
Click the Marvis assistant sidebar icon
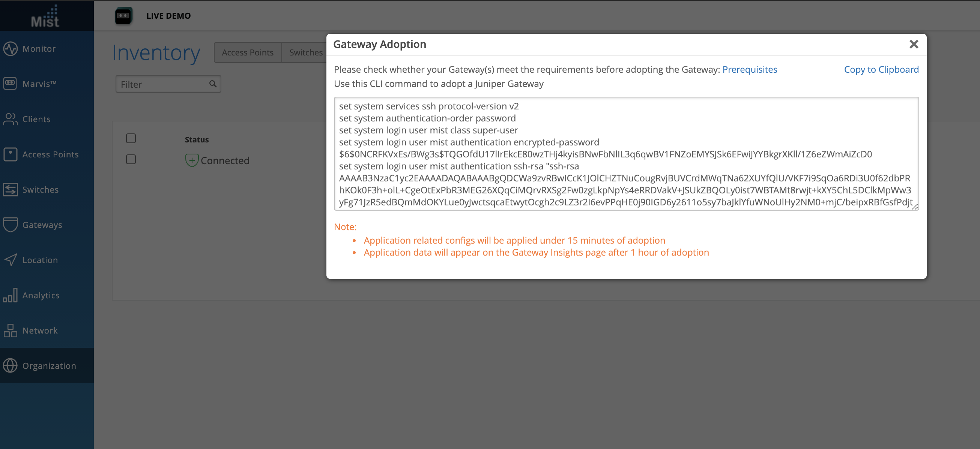pos(10,84)
